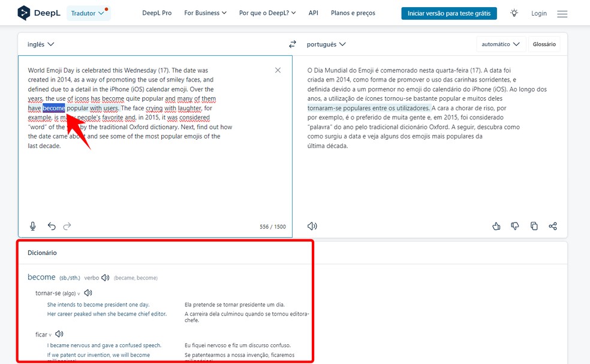Go to Planos e preços

point(353,13)
